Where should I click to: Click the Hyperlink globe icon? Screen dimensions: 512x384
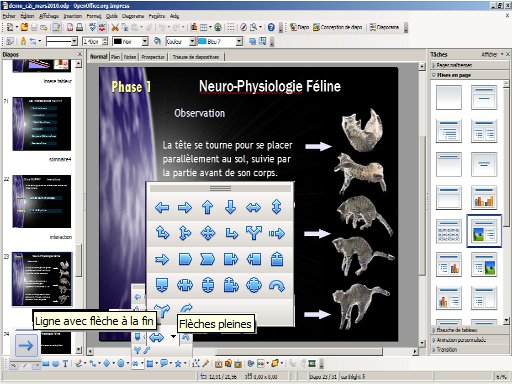click(218, 27)
